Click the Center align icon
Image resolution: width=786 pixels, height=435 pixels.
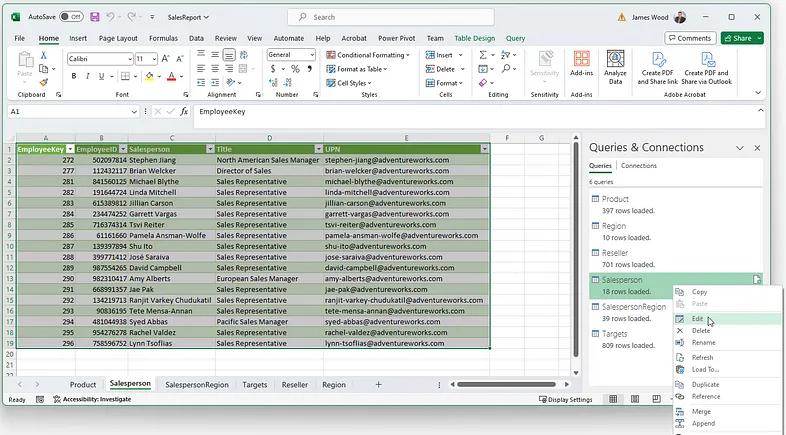[215, 69]
